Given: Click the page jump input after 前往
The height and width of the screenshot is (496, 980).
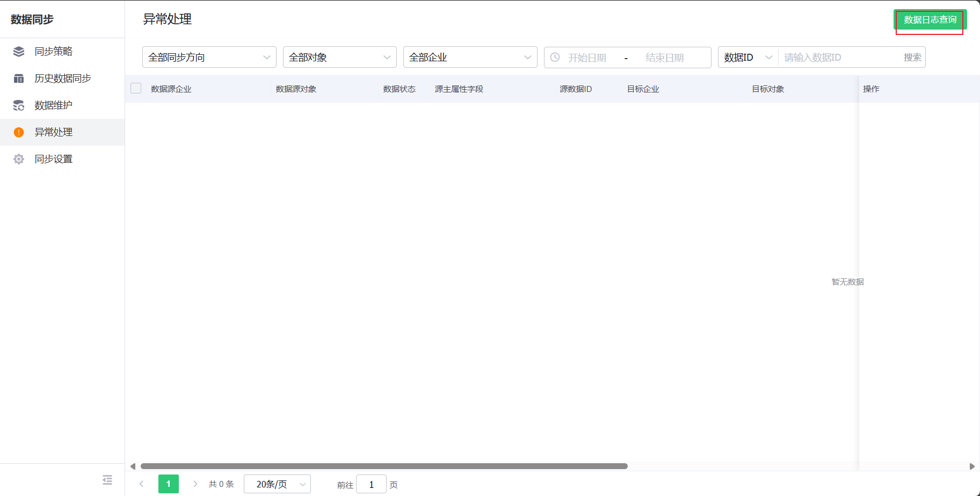Looking at the screenshot, I should coord(371,484).
